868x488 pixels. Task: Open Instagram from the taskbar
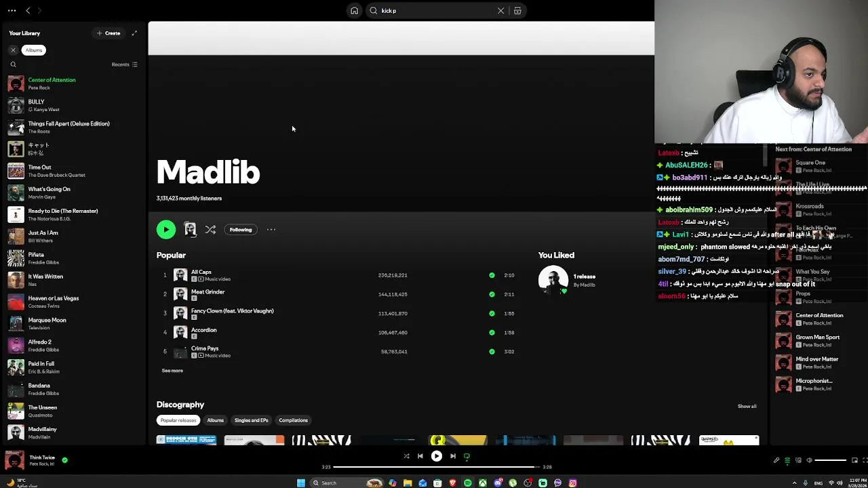coord(572,483)
